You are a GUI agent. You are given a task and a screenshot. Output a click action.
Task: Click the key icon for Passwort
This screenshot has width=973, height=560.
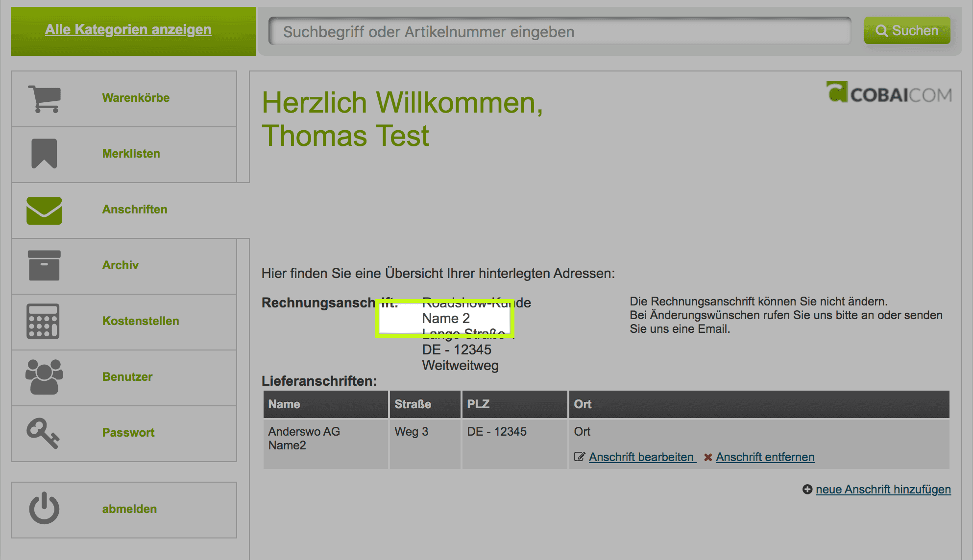[x=43, y=433]
